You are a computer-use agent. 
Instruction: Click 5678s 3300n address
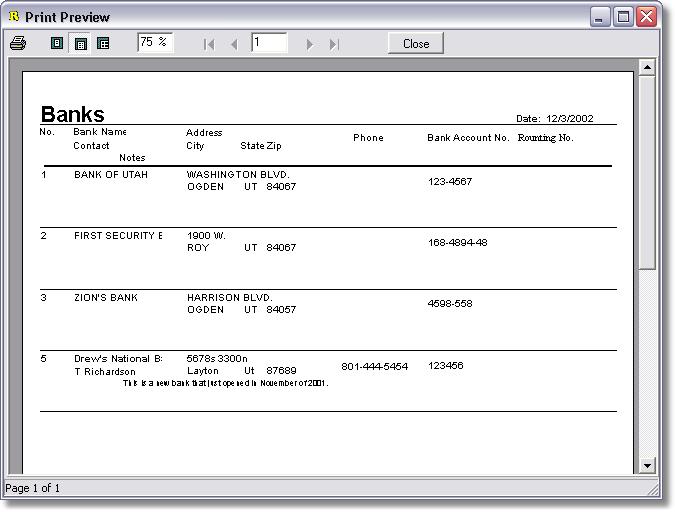[217, 359]
